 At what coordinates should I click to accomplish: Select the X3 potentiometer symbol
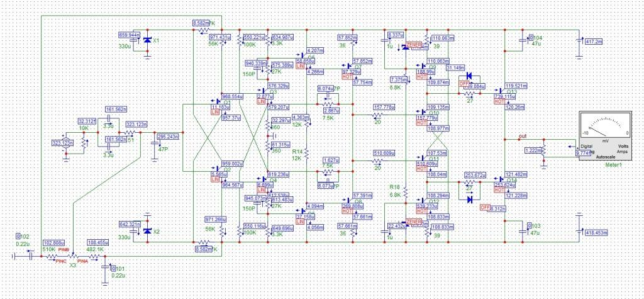[73, 256]
